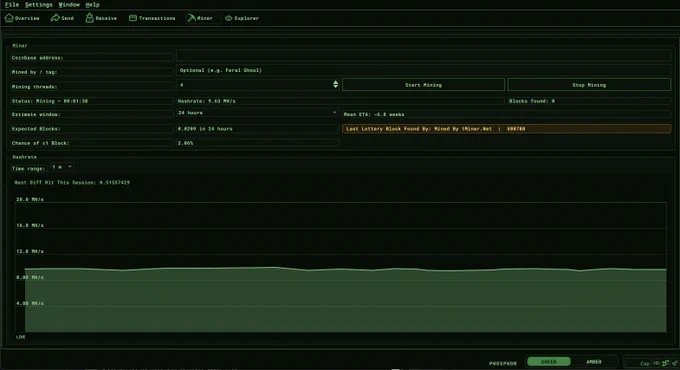Open the Explorer page
Viewport: 680px width, 370px height.
pos(242,18)
